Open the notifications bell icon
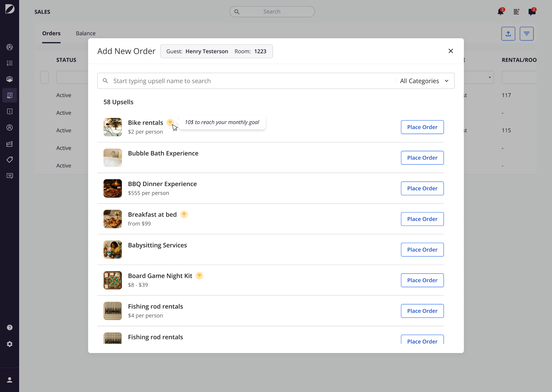The image size is (552, 392). 501,12
